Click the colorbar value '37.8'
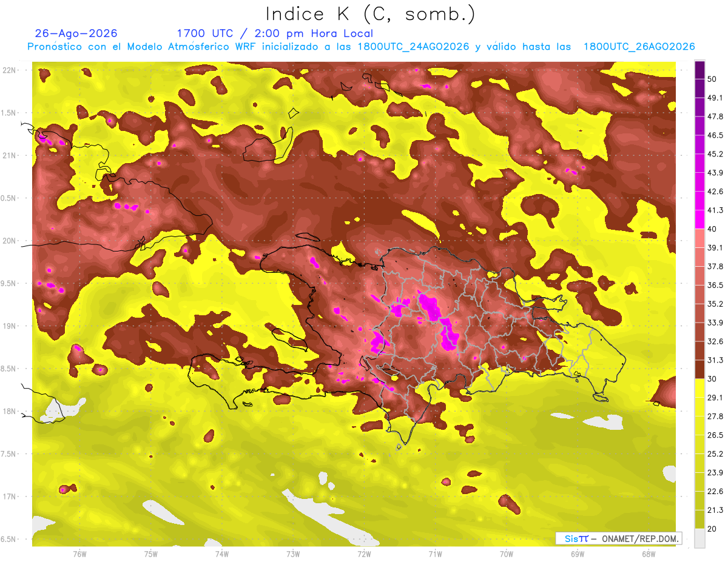The width and height of the screenshot is (728, 562). [x=715, y=266]
